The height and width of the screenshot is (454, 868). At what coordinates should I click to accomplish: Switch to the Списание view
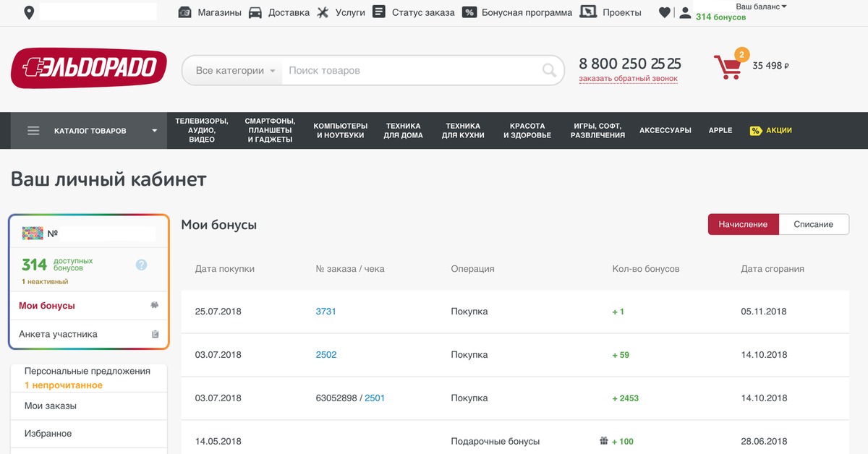(814, 224)
